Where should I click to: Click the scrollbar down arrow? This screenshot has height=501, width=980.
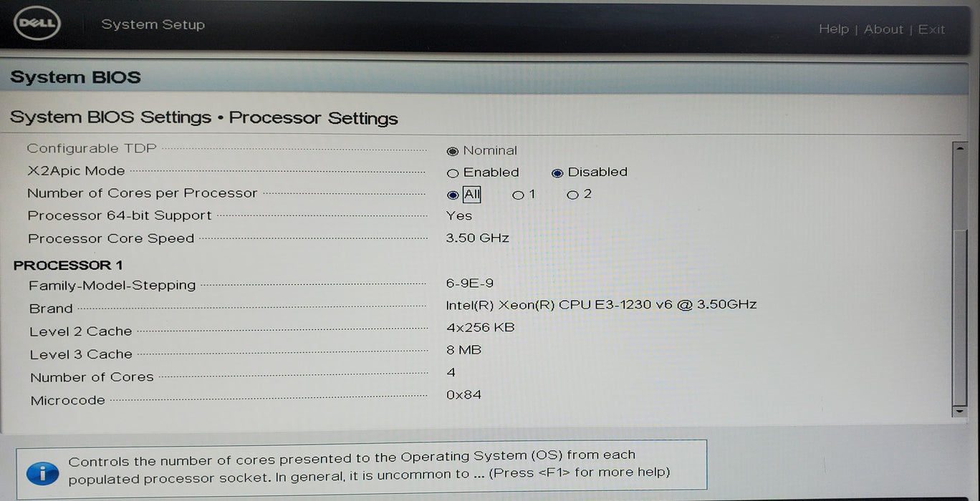[959, 411]
